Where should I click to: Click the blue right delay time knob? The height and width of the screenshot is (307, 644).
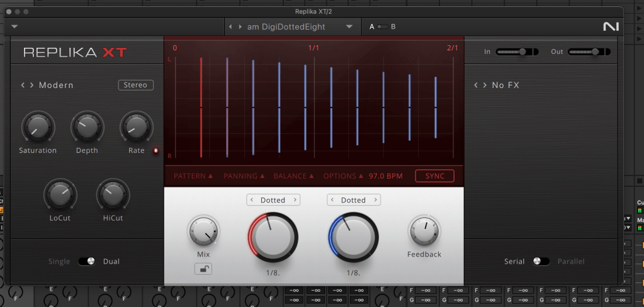point(353,237)
